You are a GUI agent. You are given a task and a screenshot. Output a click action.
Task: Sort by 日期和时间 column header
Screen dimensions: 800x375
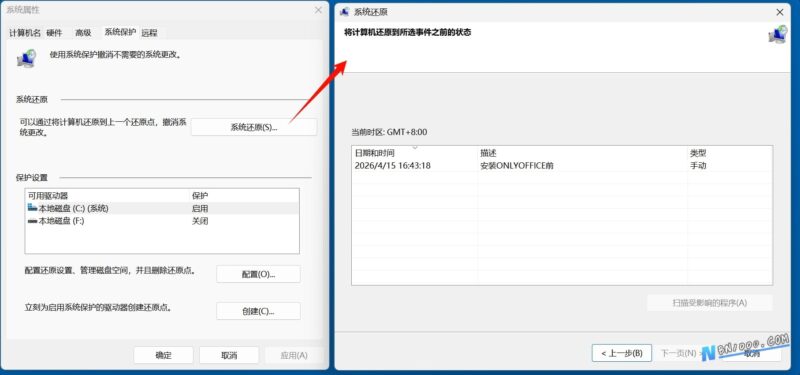click(415, 153)
